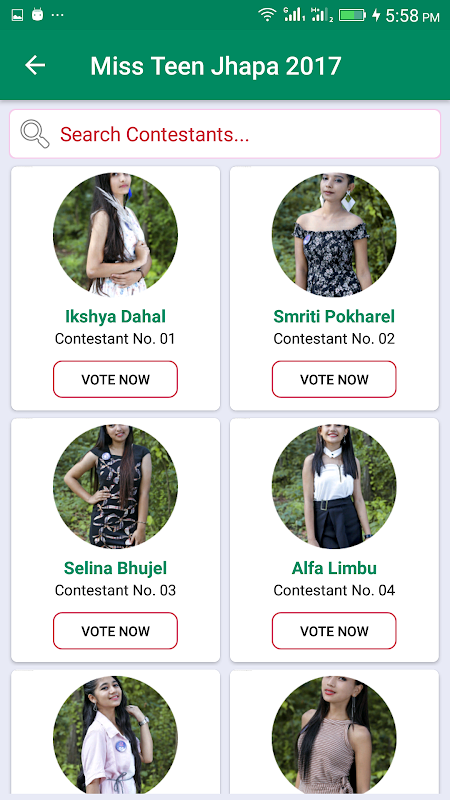Tap the back arrow in header
The width and height of the screenshot is (450, 800).
(35, 65)
